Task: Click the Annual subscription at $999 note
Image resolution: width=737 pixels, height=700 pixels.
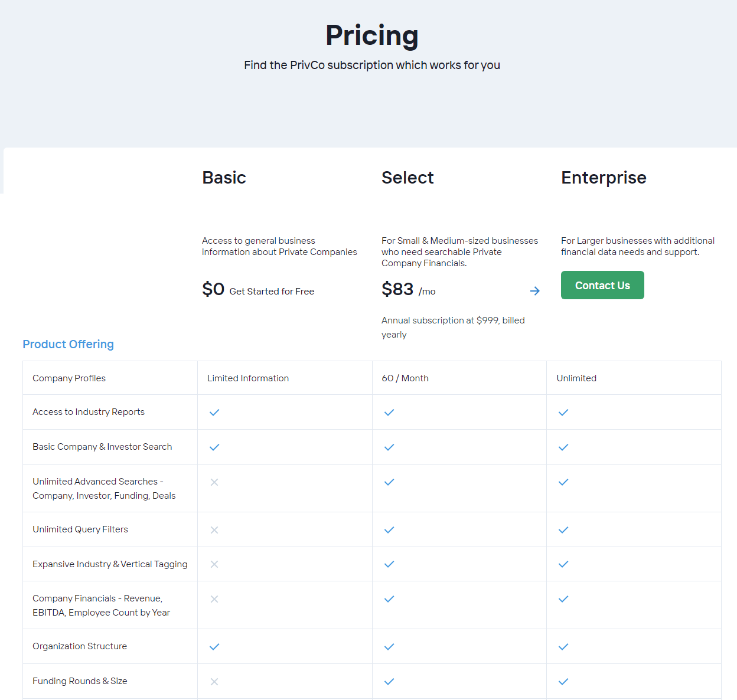Action: tap(453, 328)
